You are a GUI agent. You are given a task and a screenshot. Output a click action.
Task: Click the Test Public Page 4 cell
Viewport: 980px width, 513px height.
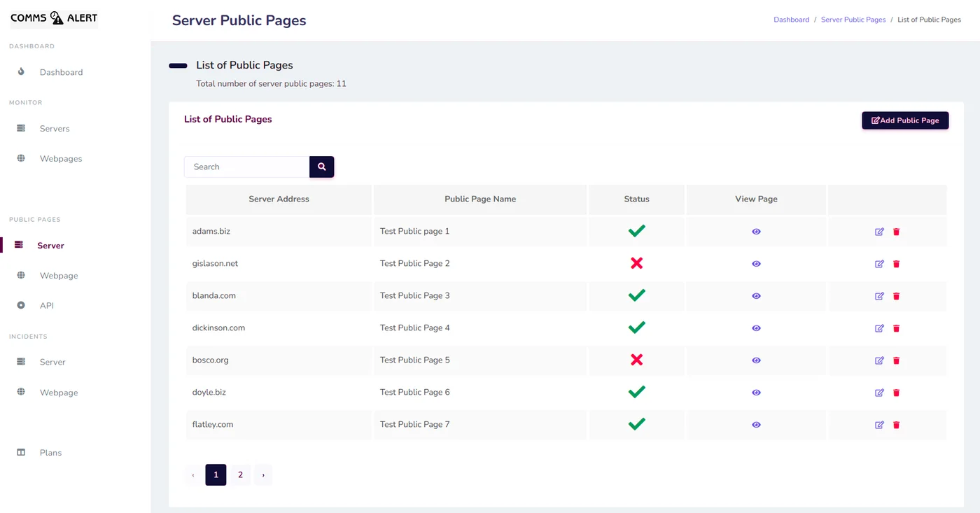point(480,328)
